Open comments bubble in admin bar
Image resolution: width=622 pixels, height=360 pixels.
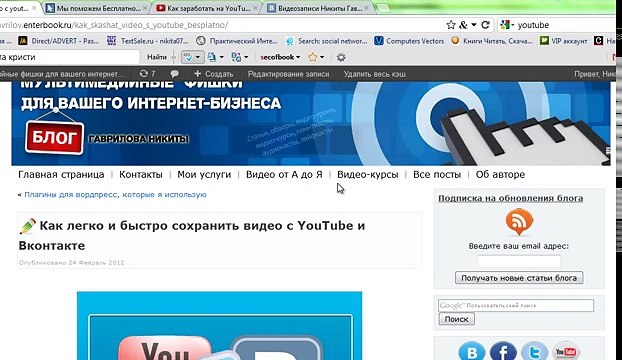(174, 74)
